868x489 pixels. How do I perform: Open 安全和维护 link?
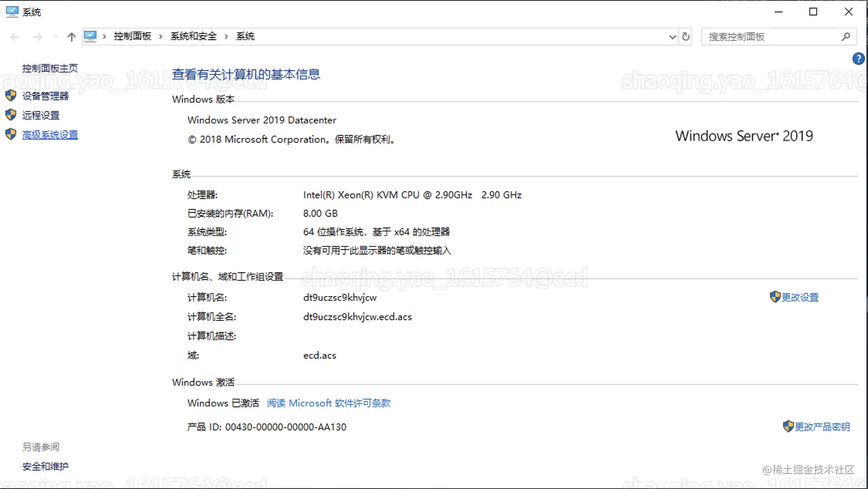coord(45,467)
